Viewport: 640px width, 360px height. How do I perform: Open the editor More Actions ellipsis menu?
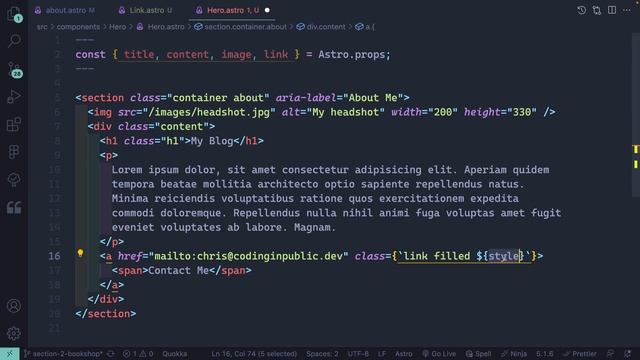click(627, 10)
